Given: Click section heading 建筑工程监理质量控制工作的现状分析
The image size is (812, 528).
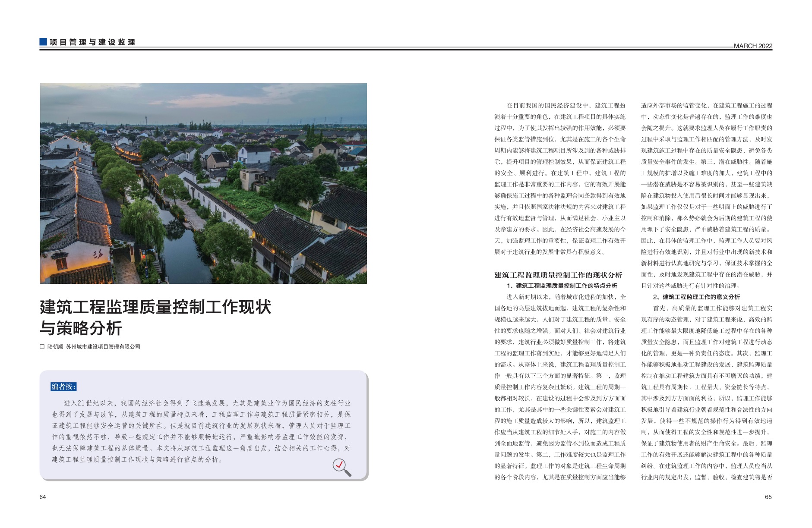Looking at the screenshot, I should click(558, 275).
